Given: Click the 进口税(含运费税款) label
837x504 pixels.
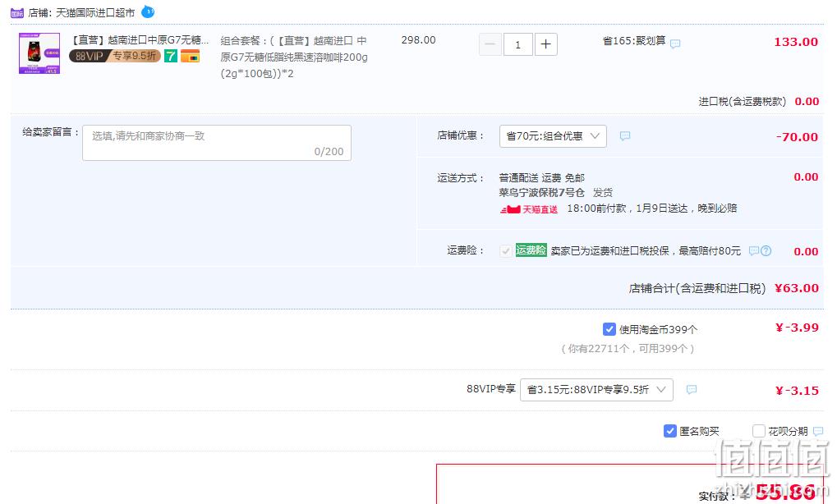Looking at the screenshot, I should 742,101.
